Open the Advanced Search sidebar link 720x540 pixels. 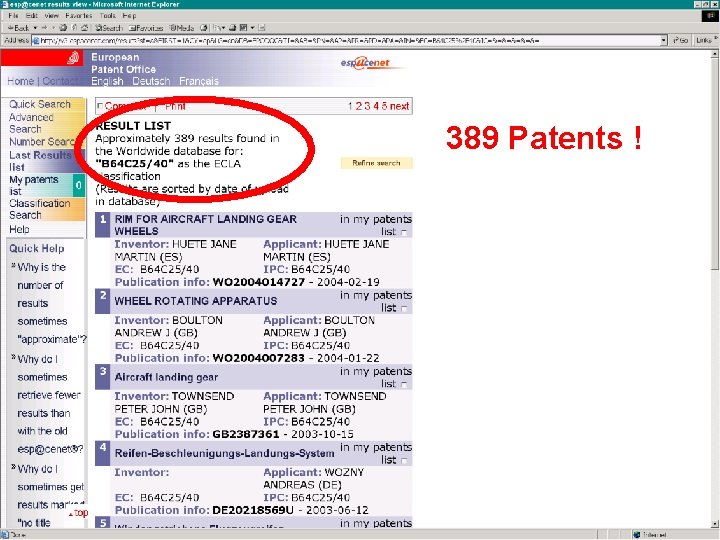[x=31, y=123]
